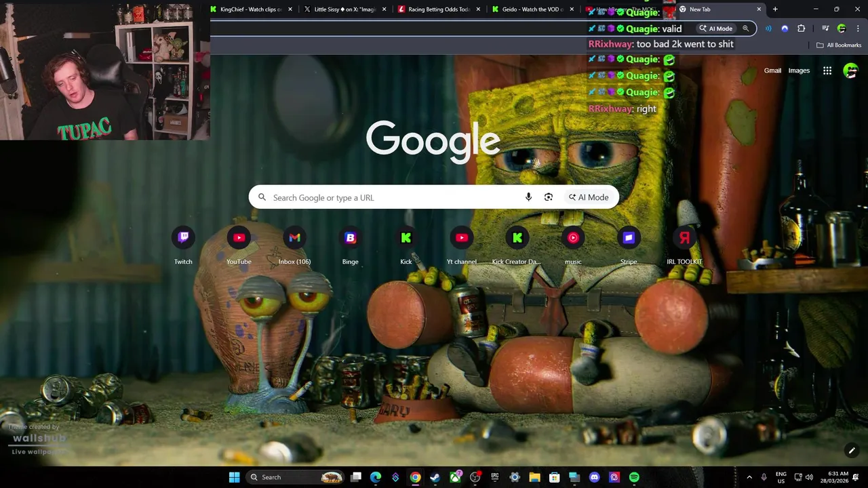Open File Explorer on the taskbar
The height and width of the screenshot is (488, 868).
click(x=534, y=477)
